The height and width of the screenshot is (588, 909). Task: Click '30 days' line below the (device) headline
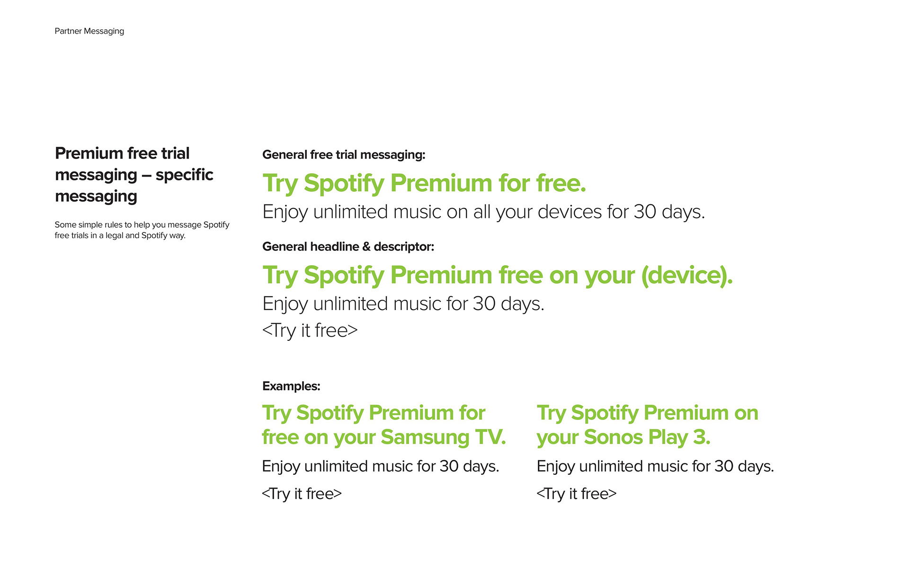coord(403,304)
